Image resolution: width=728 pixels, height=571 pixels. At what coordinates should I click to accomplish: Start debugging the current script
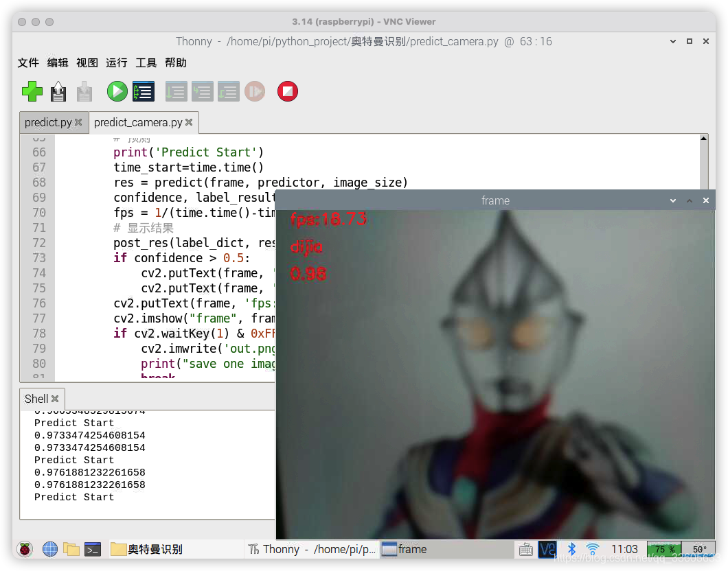(x=144, y=91)
